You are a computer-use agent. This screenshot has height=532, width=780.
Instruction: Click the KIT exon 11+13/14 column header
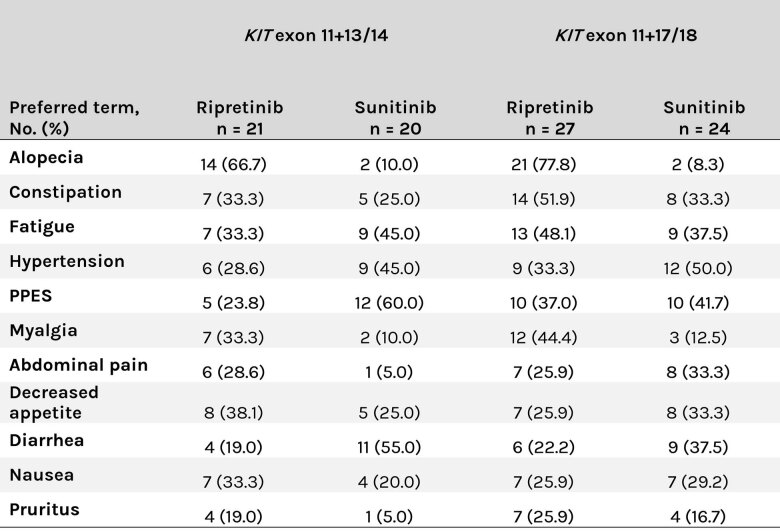[316, 35]
